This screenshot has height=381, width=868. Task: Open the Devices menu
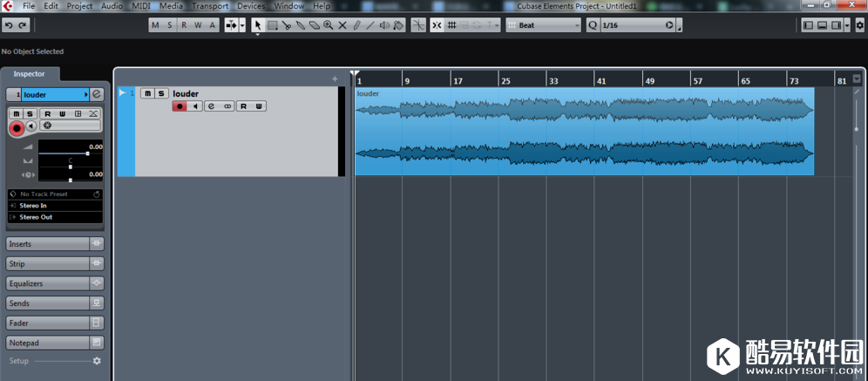click(x=251, y=6)
